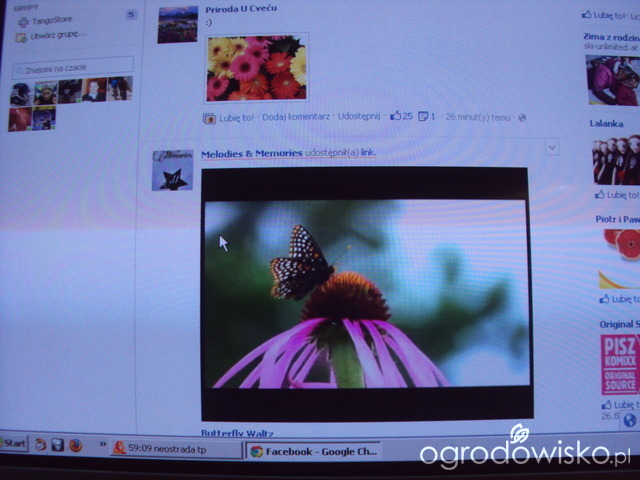Click the shared 'link.' text

(368, 152)
